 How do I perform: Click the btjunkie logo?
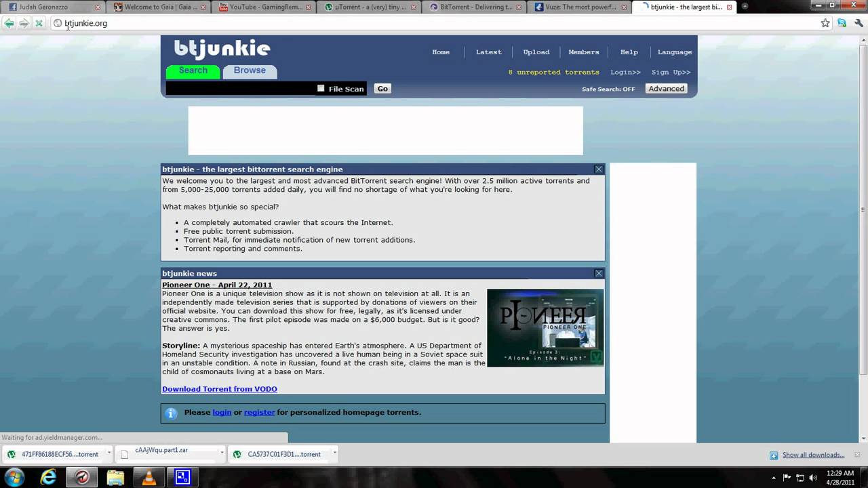point(222,49)
